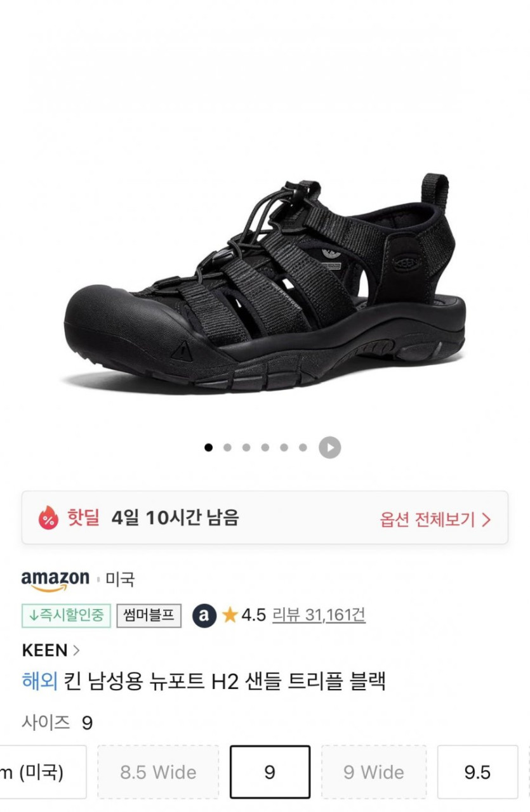Select size 9.5
530x812 pixels.
pyautogui.click(x=477, y=772)
